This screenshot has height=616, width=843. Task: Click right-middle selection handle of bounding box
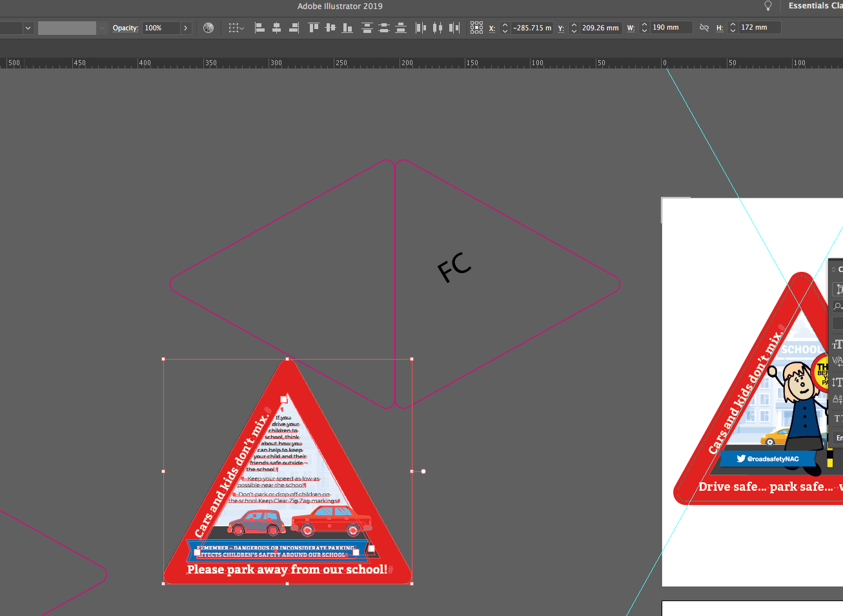(412, 471)
